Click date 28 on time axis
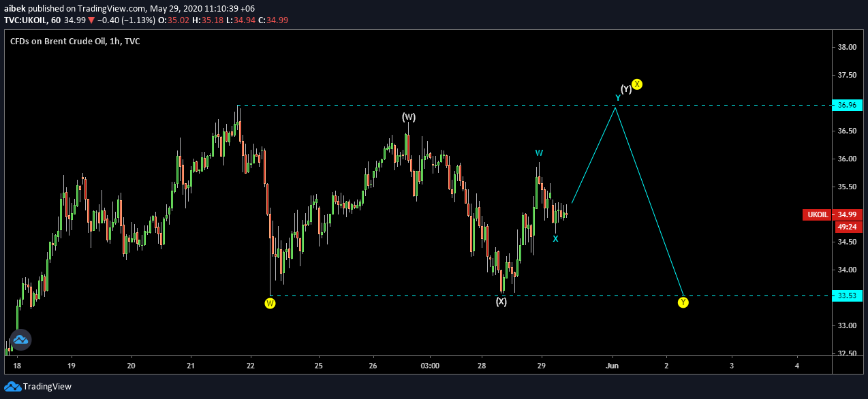The width and height of the screenshot is (868, 399). (481, 366)
